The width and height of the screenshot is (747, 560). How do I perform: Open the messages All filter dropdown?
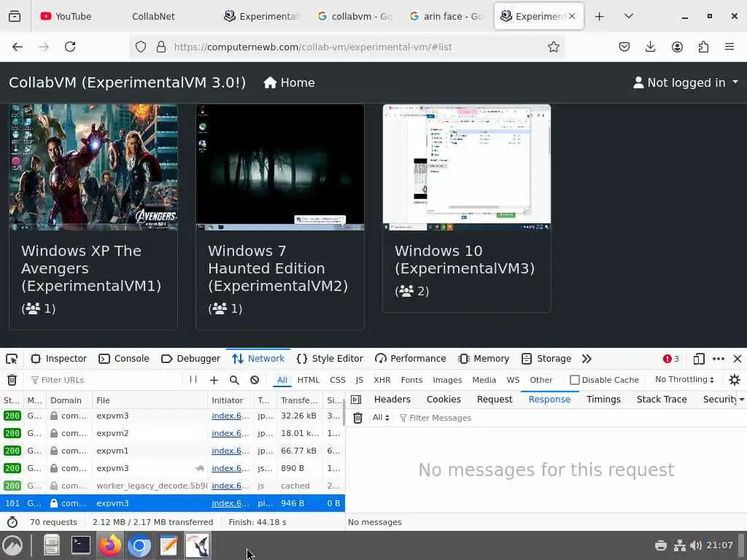[381, 418]
